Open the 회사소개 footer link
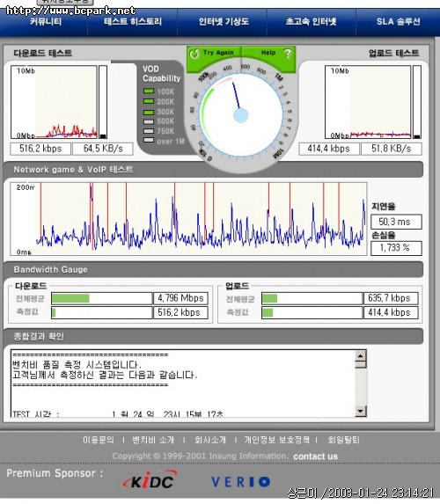Image resolution: width=440 pixels, height=504 pixels. [x=210, y=440]
